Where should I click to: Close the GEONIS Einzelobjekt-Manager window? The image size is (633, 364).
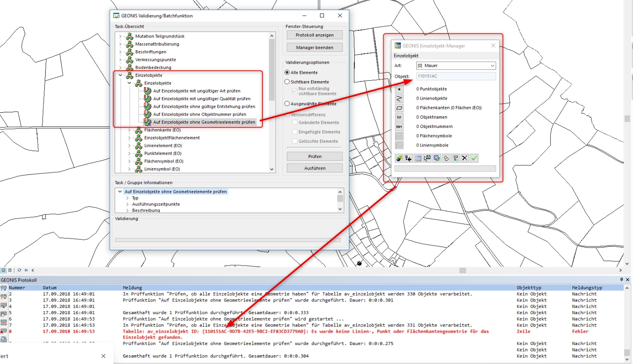[493, 46]
